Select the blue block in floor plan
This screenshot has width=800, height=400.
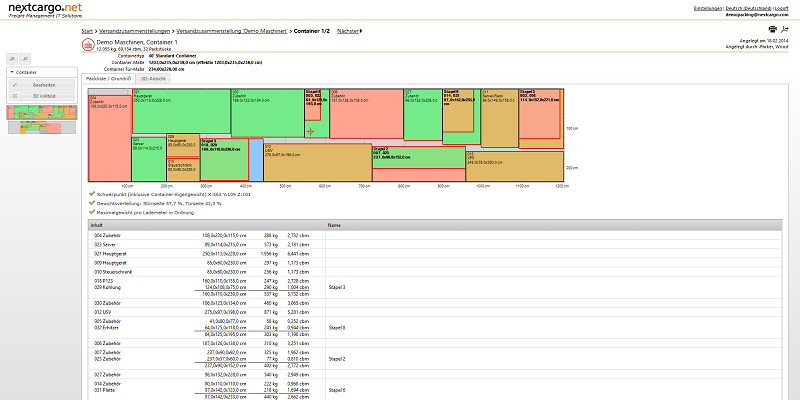[256, 160]
